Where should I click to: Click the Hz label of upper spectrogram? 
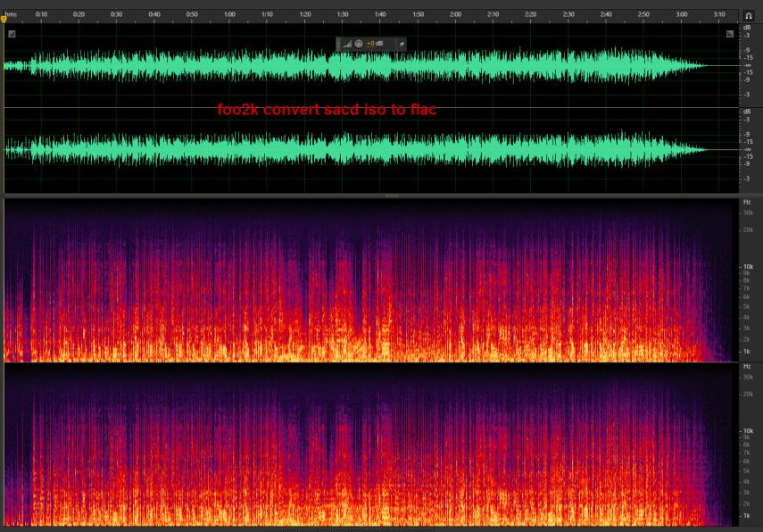746,203
